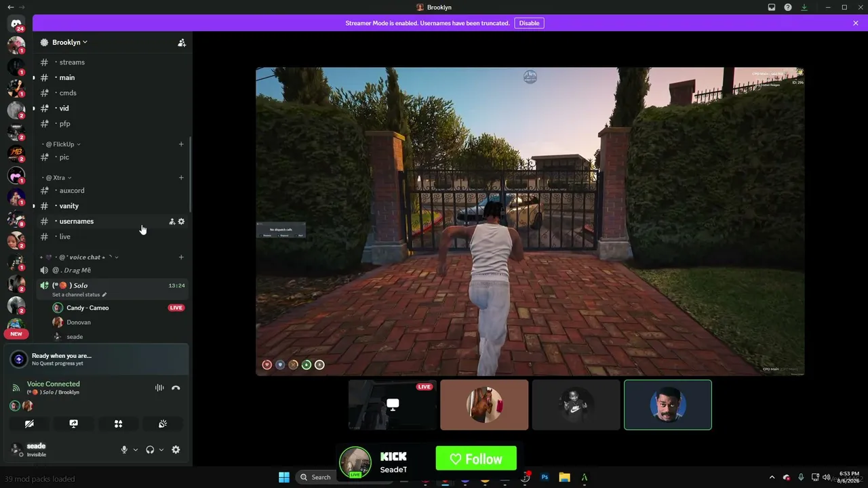Create channel in FlickUp category
The height and width of the screenshot is (488, 868).
pyautogui.click(x=181, y=144)
